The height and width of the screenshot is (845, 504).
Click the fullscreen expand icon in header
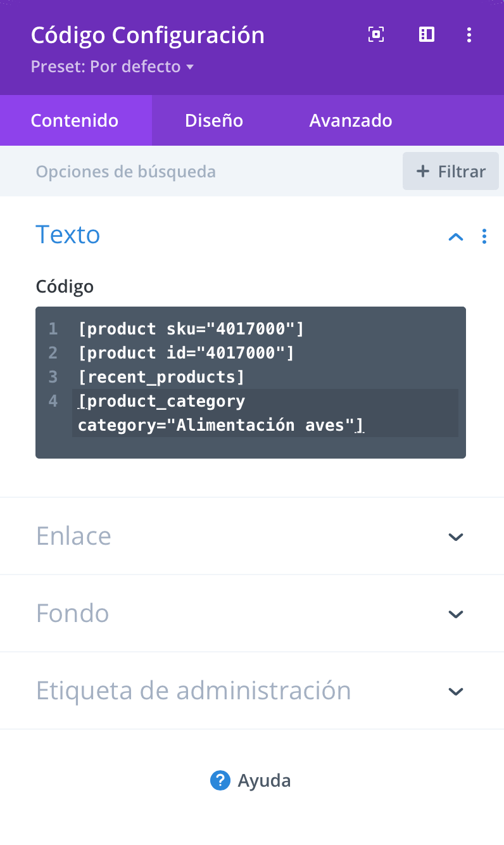point(376,35)
